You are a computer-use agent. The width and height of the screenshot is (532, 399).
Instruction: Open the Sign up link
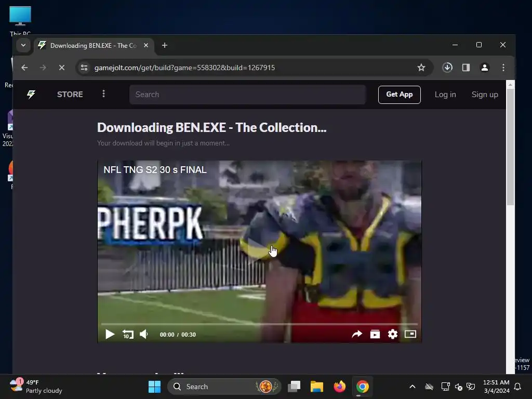[485, 95]
